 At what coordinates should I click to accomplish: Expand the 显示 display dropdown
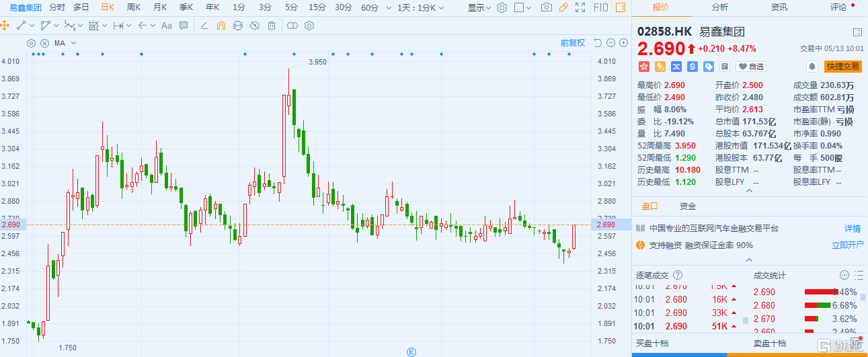480,7
